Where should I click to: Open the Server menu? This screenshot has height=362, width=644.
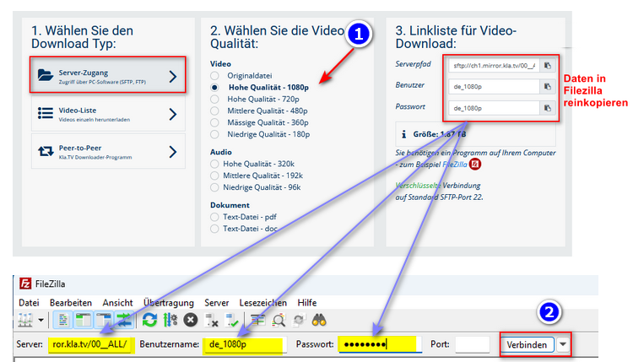point(216,303)
